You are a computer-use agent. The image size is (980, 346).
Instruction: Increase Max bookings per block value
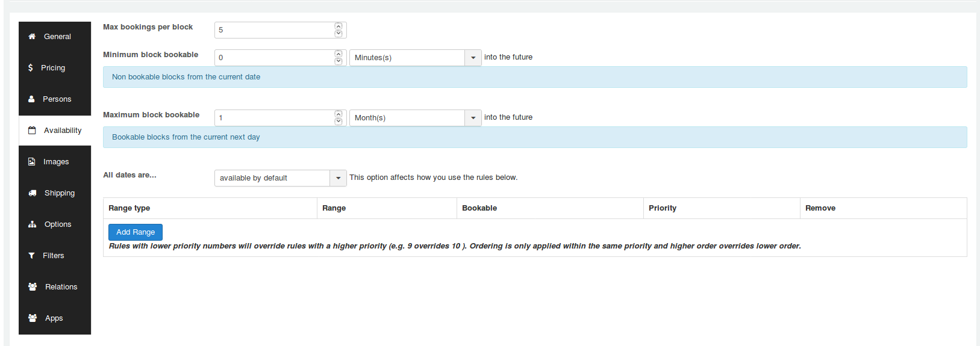339,26
